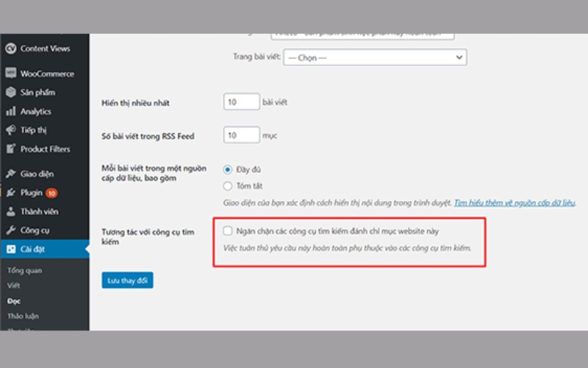Open WooCommerce via its sidebar icon

pyautogui.click(x=10, y=74)
